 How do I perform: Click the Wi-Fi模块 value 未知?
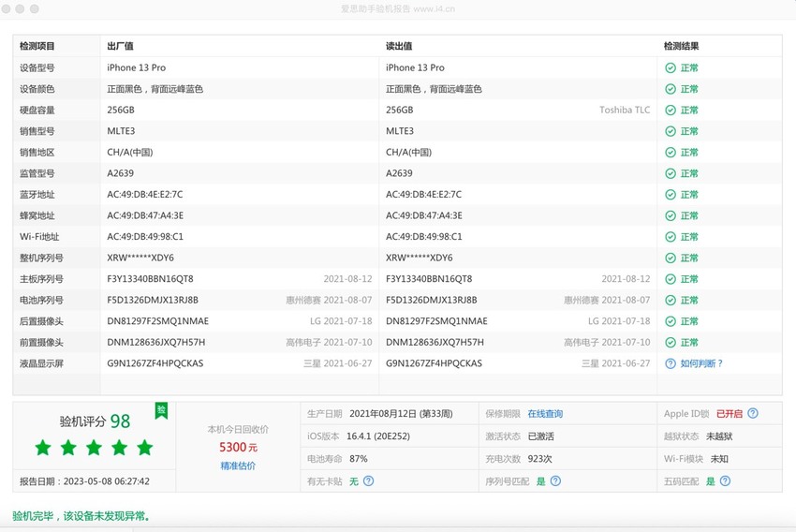[x=719, y=459]
